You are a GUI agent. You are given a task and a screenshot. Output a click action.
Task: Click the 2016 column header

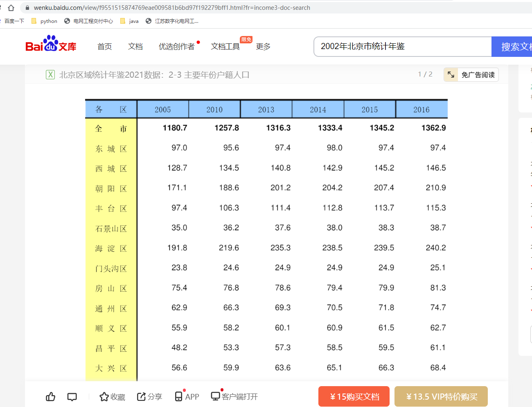[422, 109]
